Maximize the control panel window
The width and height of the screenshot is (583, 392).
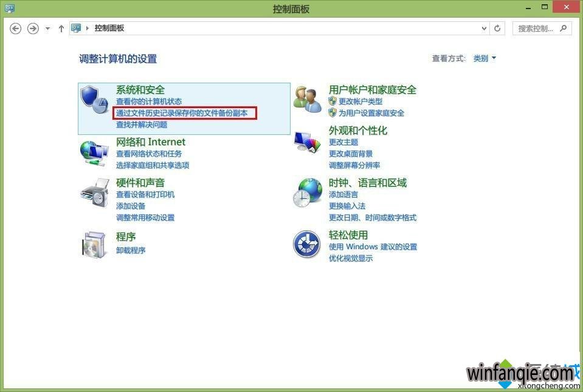point(545,7)
